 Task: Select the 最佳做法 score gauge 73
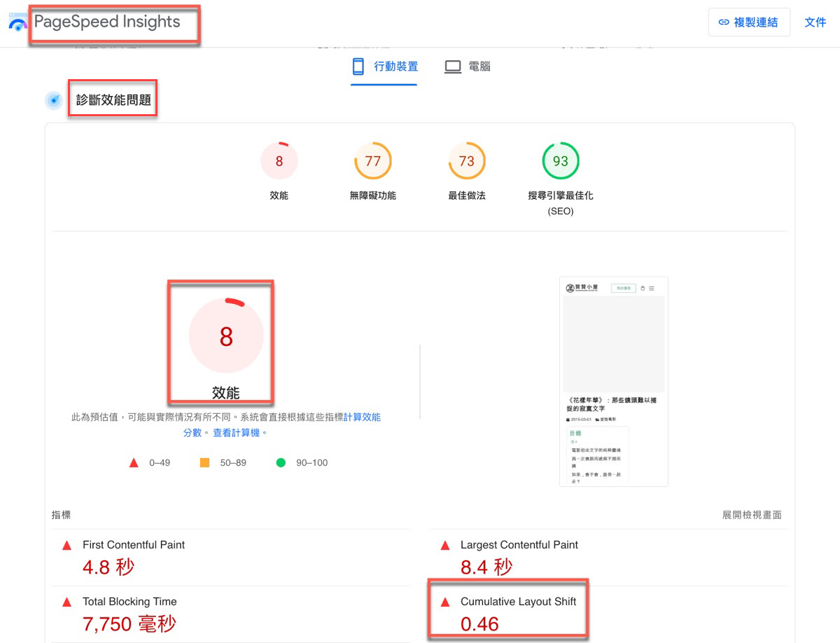(x=467, y=161)
